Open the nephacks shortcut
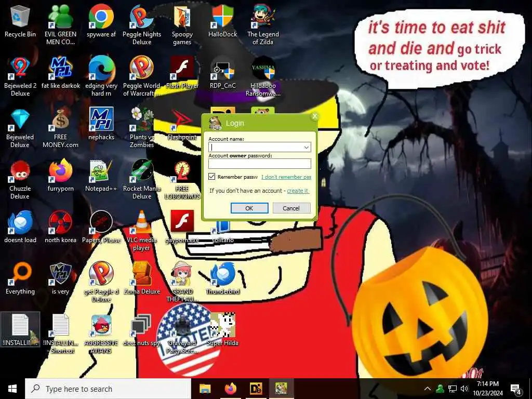Image resolution: width=532 pixels, height=399 pixels. [101, 124]
